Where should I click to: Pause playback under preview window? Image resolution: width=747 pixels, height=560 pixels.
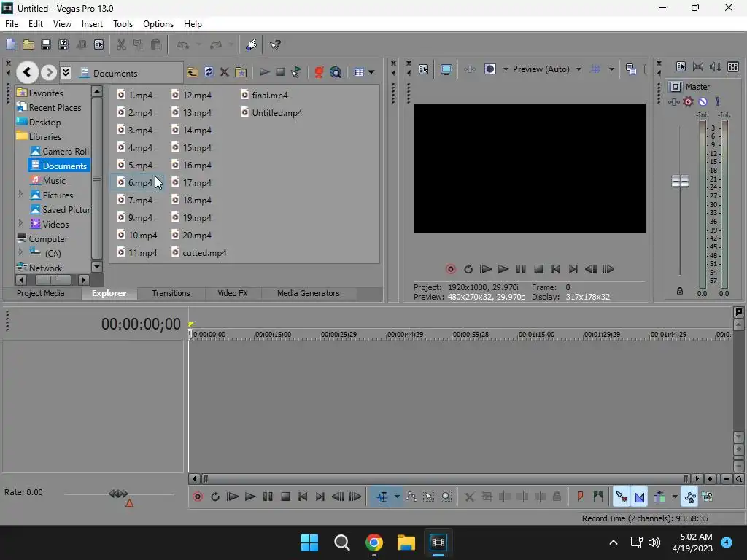521,269
